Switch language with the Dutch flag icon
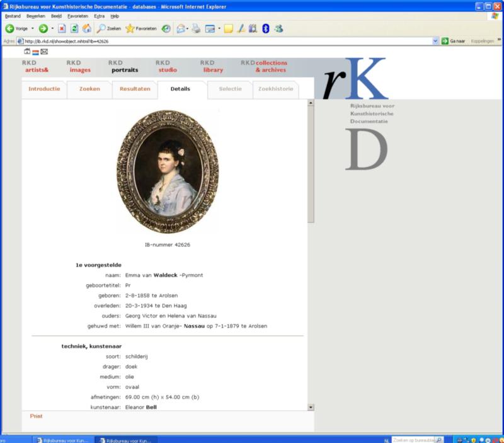This screenshot has width=504, height=443. pyautogui.click(x=36, y=52)
